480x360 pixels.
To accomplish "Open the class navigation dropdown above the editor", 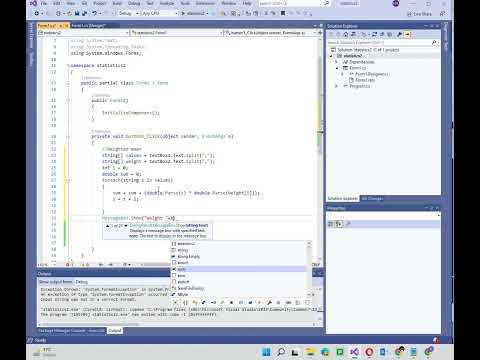I will (x=177, y=33).
